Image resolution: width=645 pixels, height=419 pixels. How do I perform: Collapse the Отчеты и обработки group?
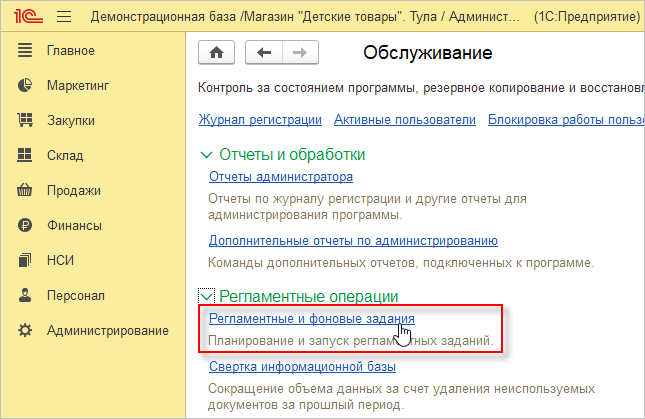(x=207, y=154)
